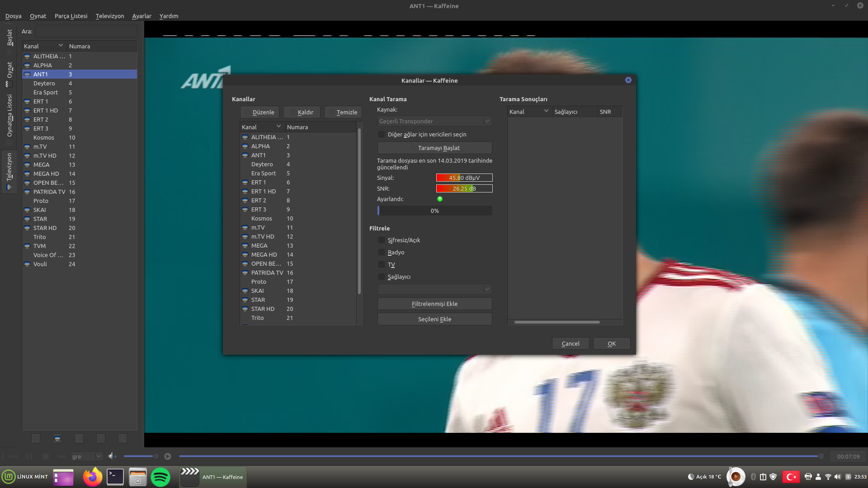Sort scan results by Kanal column header

[529, 112]
